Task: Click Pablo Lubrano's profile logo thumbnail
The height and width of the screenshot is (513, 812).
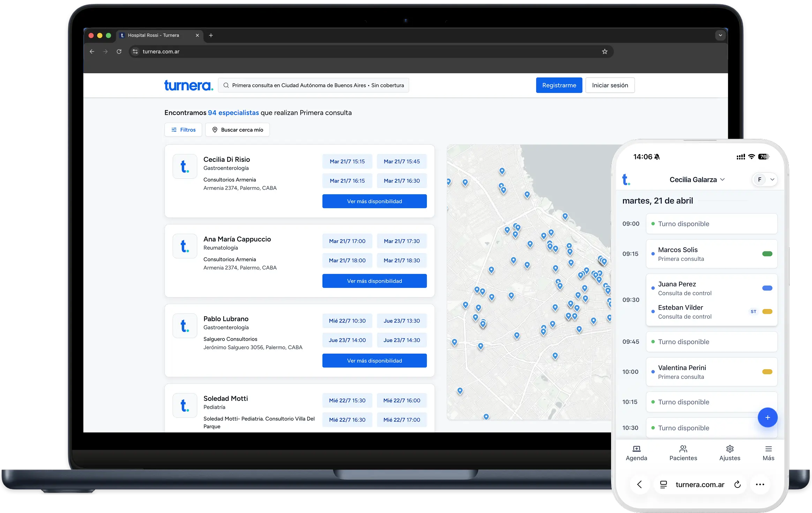Action: tap(185, 326)
